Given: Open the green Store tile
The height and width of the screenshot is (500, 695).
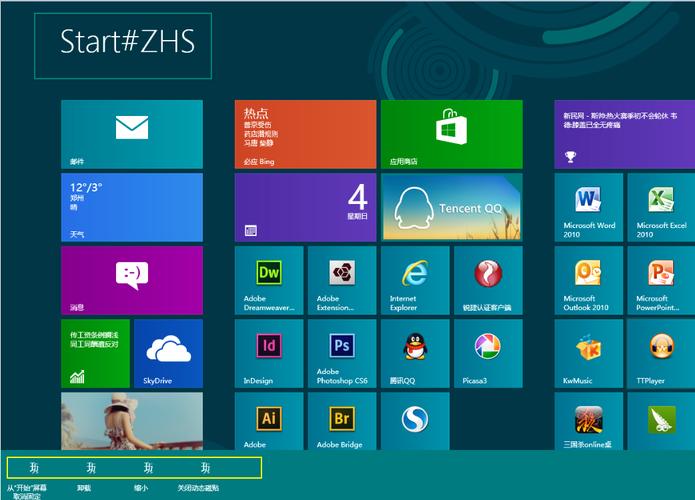Looking at the screenshot, I should [452, 134].
